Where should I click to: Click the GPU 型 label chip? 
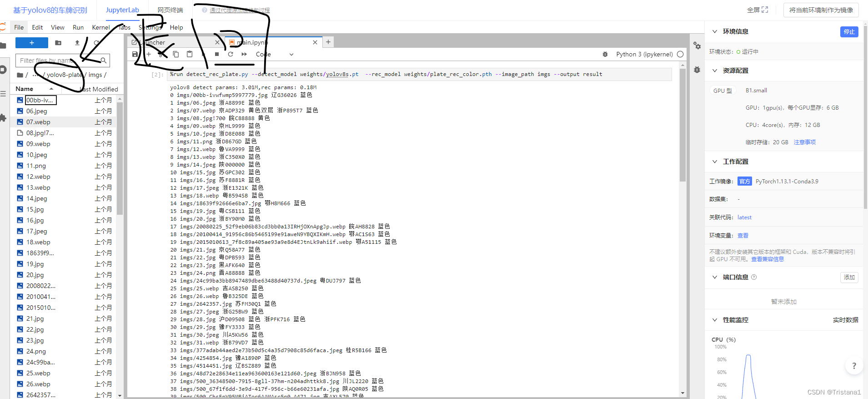pos(722,91)
